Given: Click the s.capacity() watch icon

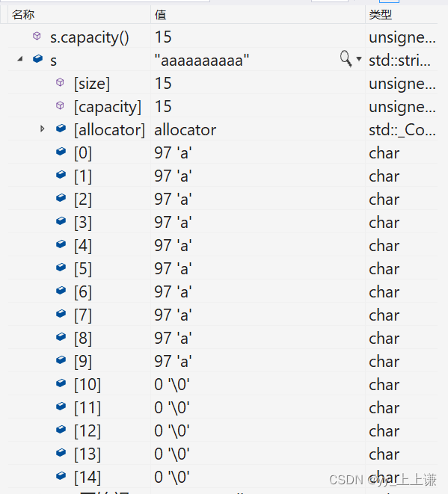Looking at the screenshot, I should 37,36.
